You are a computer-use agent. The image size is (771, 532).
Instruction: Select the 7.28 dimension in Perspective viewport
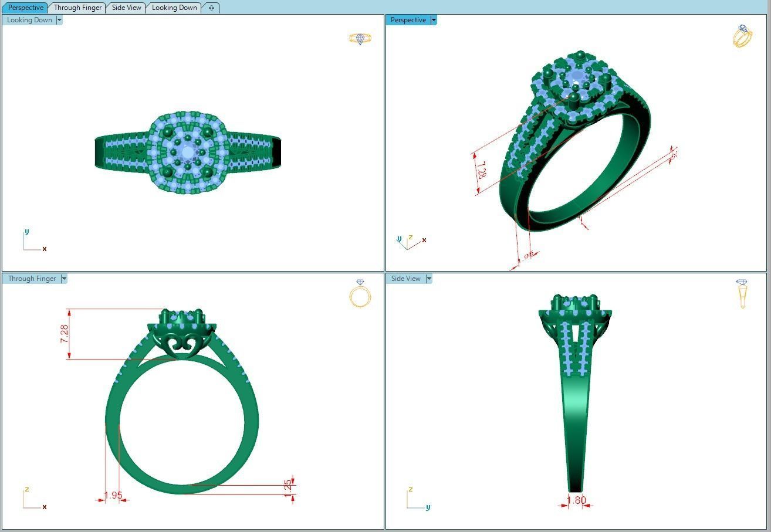click(482, 170)
